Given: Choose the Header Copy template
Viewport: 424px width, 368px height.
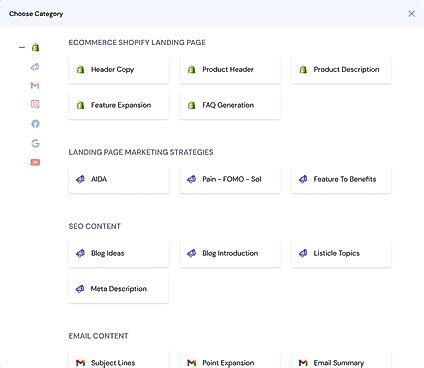Looking at the screenshot, I should click(x=119, y=69).
